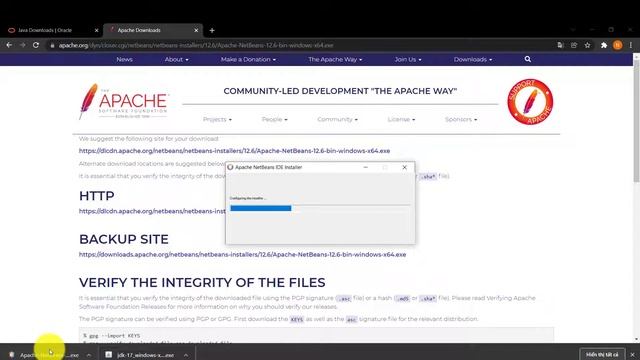Expand the About dropdown menu
The width and height of the screenshot is (640, 360).
point(176,59)
